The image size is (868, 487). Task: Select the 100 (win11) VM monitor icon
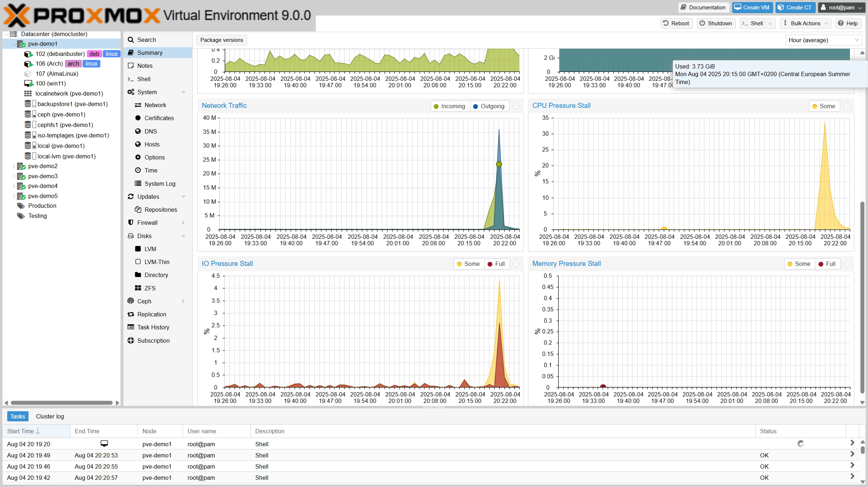click(x=28, y=83)
